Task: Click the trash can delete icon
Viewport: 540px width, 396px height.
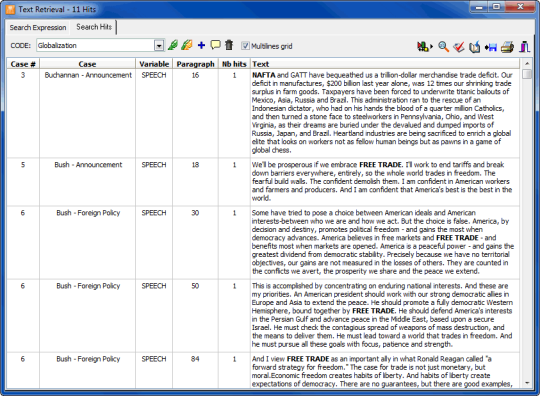Action: tap(229, 45)
